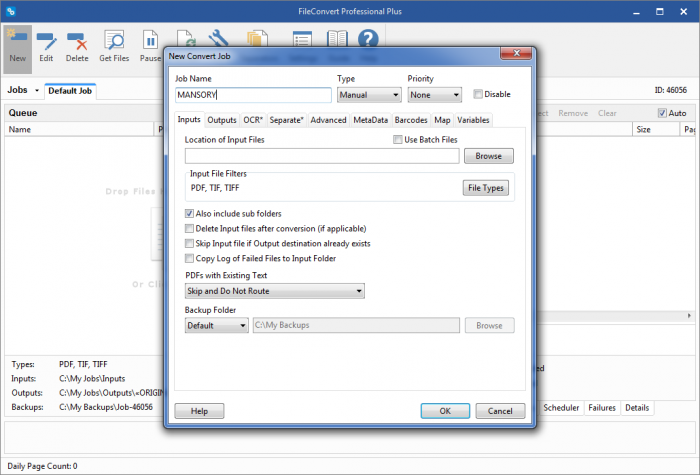The width and height of the screenshot is (700, 475).
Task: Click the open book guide icon
Action: [338, 38]
